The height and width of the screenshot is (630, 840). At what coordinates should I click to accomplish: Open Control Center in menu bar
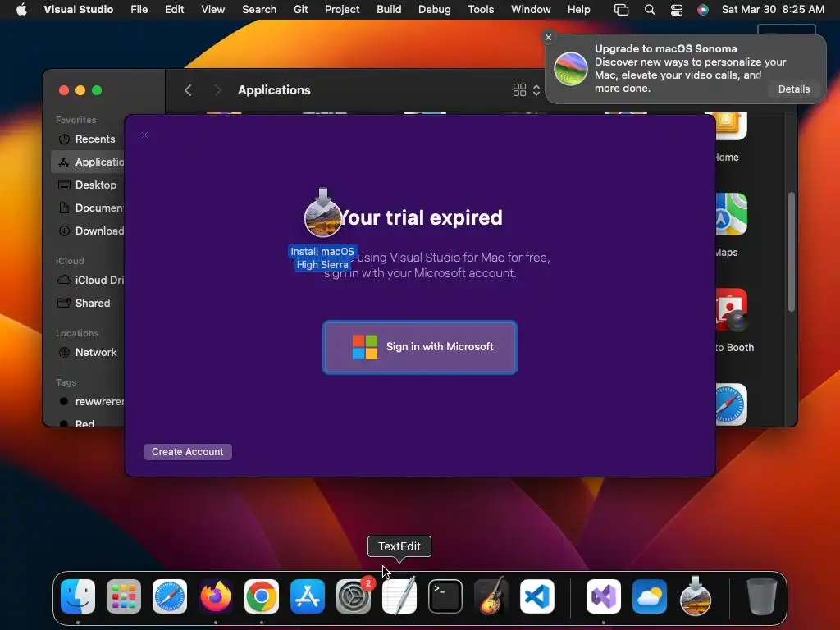pos(677,10)
